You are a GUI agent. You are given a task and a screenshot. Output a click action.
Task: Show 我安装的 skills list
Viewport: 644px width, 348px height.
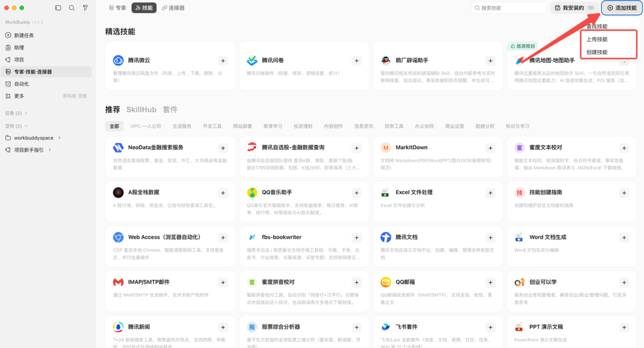point(574,8)
